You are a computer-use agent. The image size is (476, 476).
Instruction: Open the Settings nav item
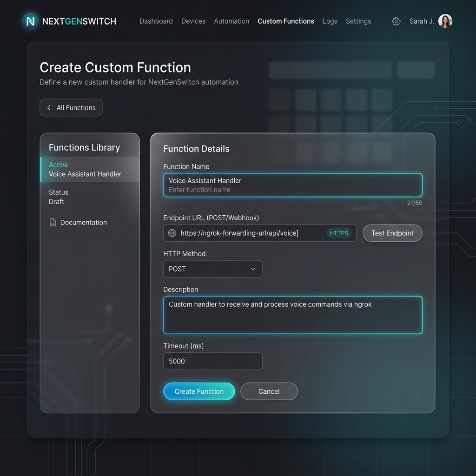[x=358, y=21]
